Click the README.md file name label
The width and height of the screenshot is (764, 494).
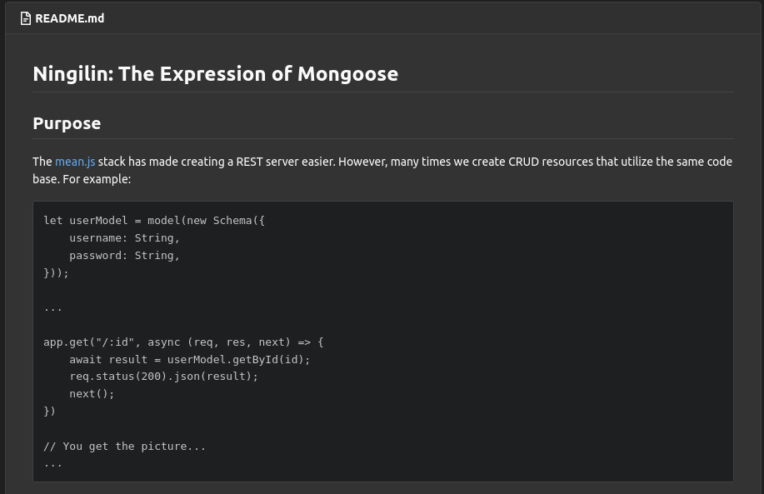click(x=69, y=18)
